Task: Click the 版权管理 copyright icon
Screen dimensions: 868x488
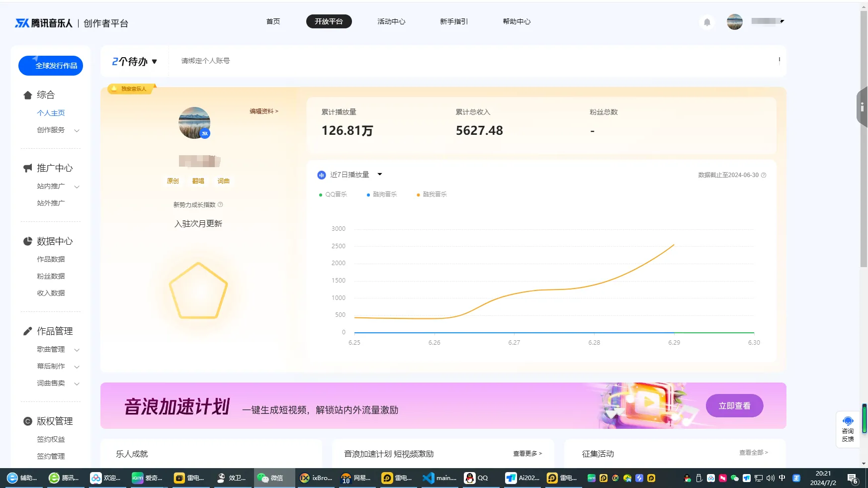Action: (x=27, y=420)
